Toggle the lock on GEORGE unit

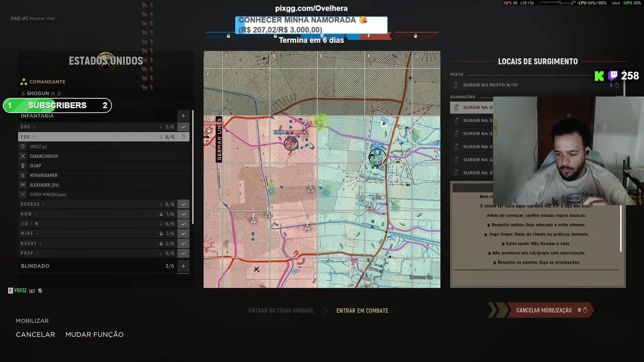pyautogui.click(x=162, y=205)
